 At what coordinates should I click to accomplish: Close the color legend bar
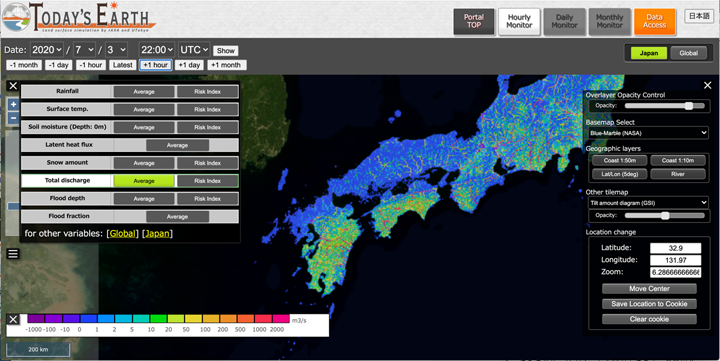click(x=13, y=320)
